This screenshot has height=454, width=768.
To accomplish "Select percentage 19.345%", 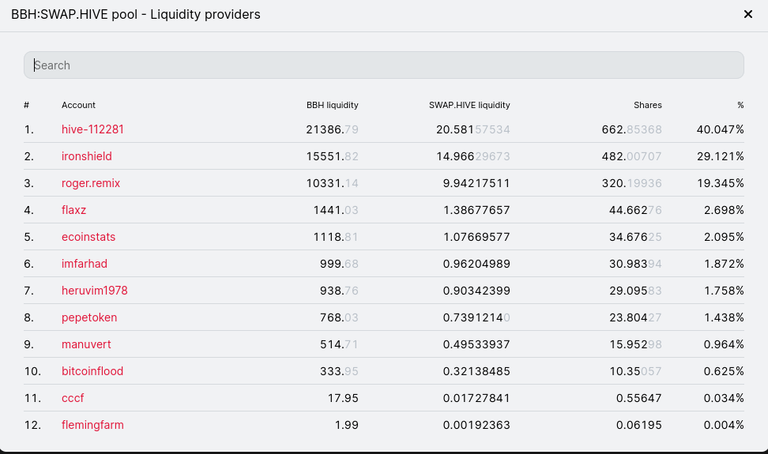I will click(720, 183).
